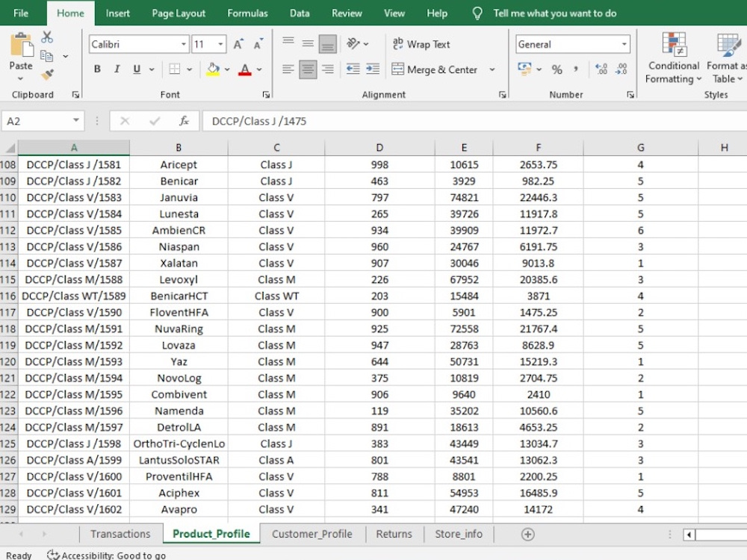Open the font size 11 dropdown

coord(220,44)
